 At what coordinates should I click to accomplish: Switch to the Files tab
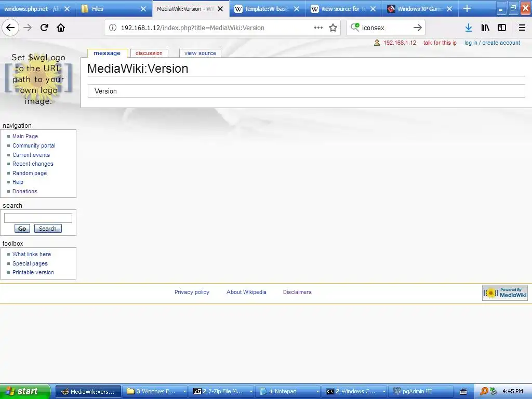pos(109,9)
